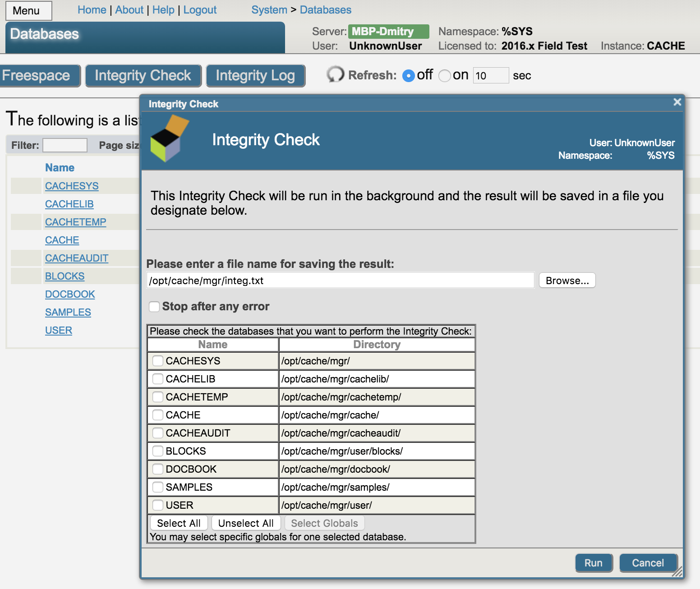Click the Integrity Check cube logo

(x=169, y=139)
